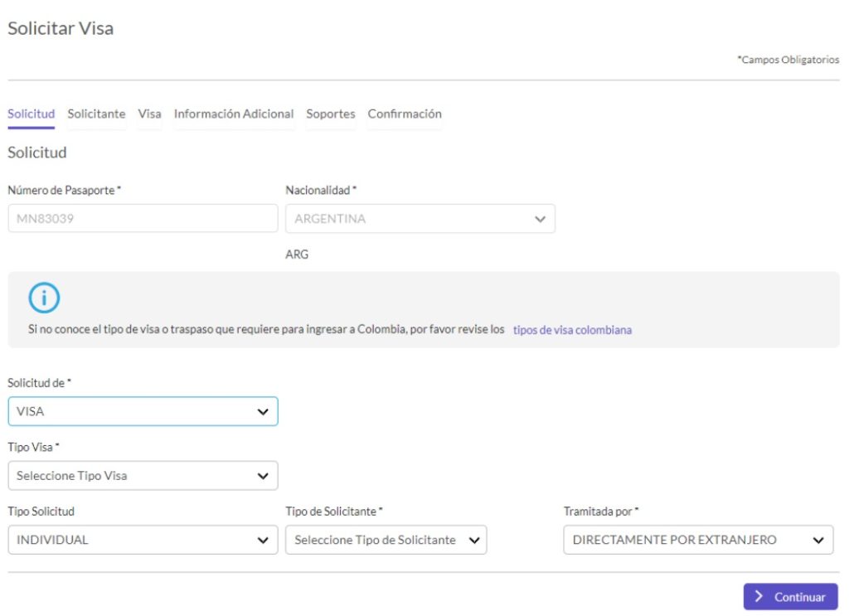
Task: Click the chevron arrow in Tipo Visa field
Action: point(263,476)
